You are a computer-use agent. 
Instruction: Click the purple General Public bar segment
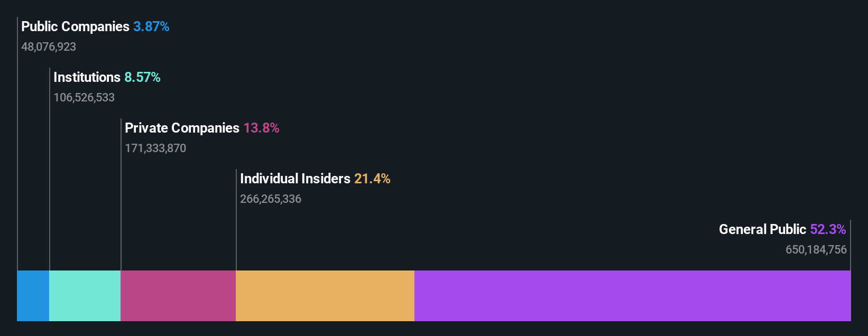(632, 296)
